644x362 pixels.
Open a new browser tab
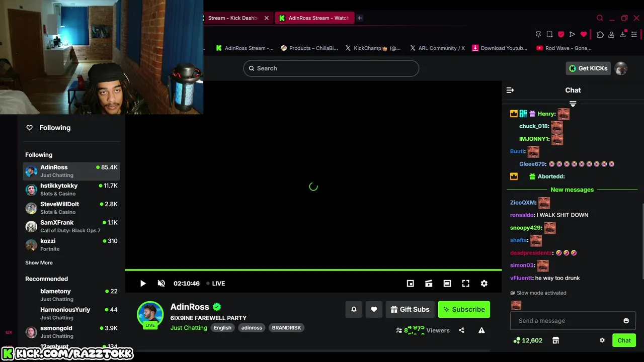pos(360,18)
